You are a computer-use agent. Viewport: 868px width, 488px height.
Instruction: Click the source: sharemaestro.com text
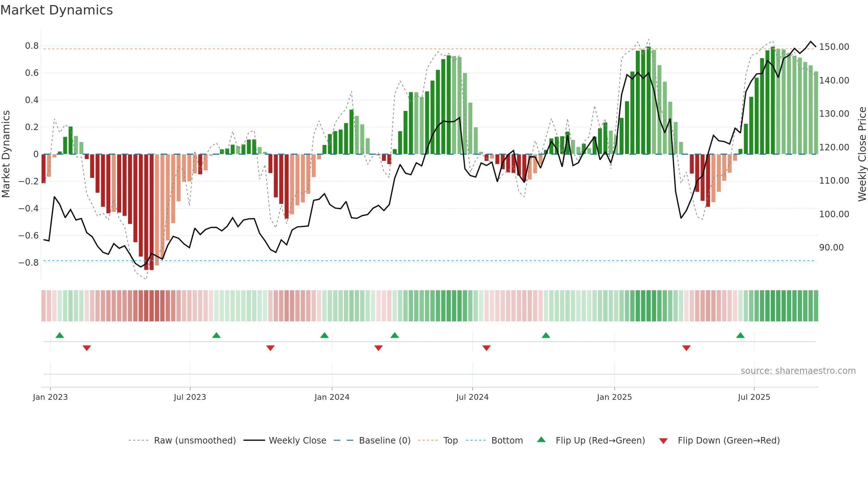[x=798, y=371]
